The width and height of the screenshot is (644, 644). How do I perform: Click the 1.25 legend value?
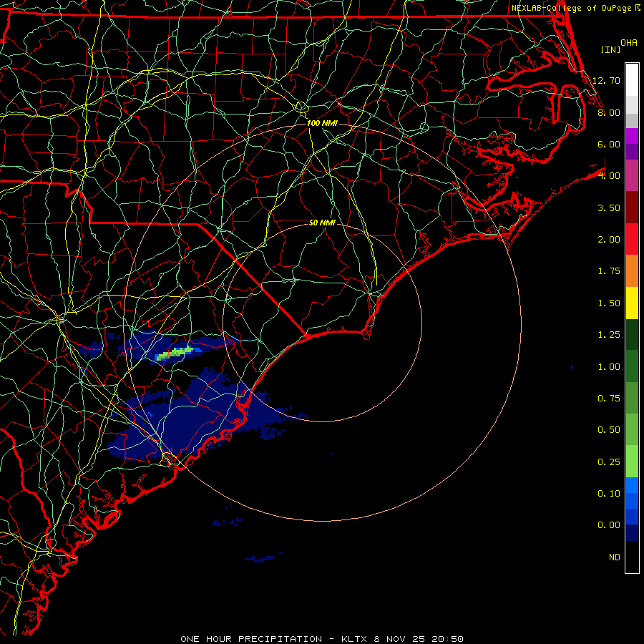pyautogui.click(x=609, y=335)
